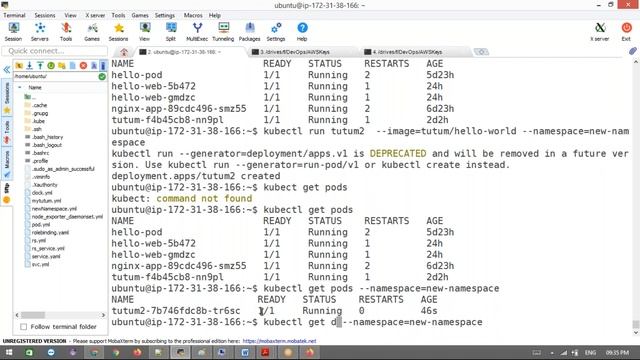This screenshot has height=360, width=640.
Task: Click SFTP parent directory folder icon
Action: [19, 65]
